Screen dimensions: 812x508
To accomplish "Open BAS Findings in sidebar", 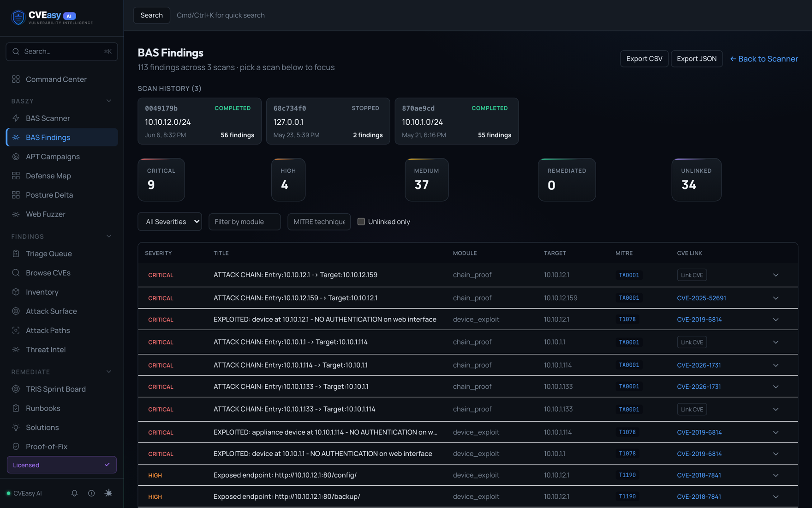I will (x=62, y=137).
